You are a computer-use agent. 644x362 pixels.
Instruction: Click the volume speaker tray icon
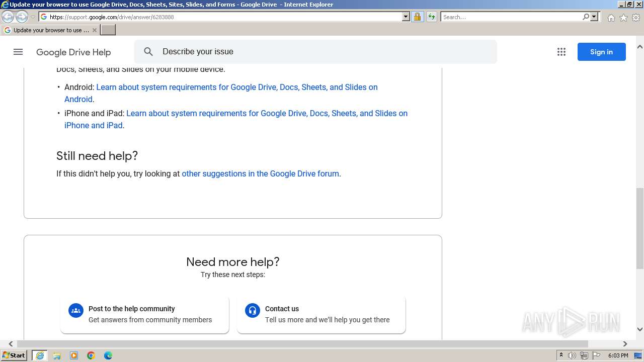(572, 355)
